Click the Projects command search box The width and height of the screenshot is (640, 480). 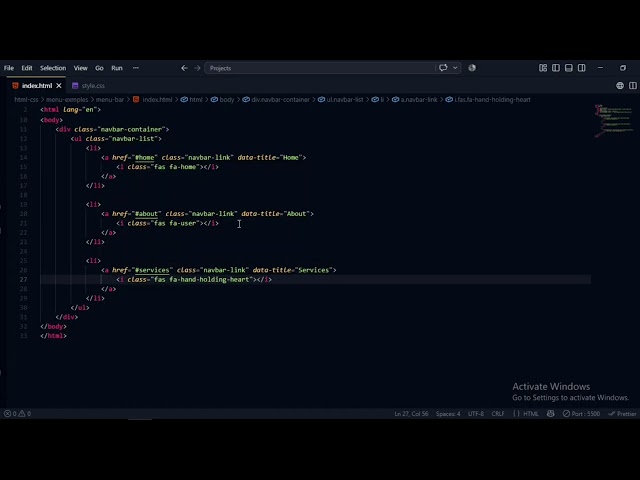pyautogui.click(x=320, y=68)
